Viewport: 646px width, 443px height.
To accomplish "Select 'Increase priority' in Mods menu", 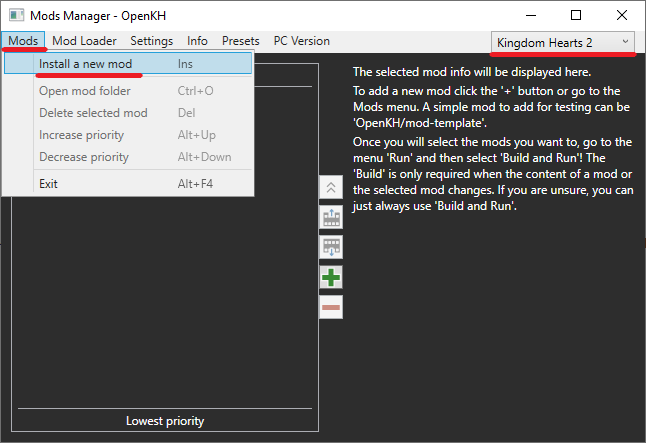I will (x=81, y=135).
